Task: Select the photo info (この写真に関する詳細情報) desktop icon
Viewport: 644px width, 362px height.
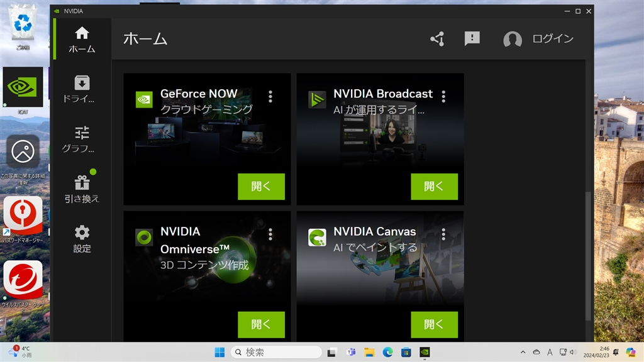Action: [x=23, y=160]
